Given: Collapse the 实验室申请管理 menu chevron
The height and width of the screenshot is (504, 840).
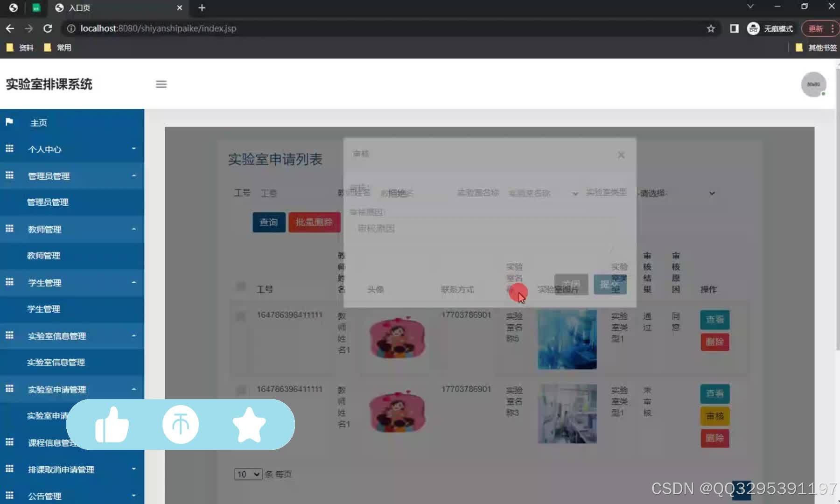Looking at the screenshot, I should [134, 389].
